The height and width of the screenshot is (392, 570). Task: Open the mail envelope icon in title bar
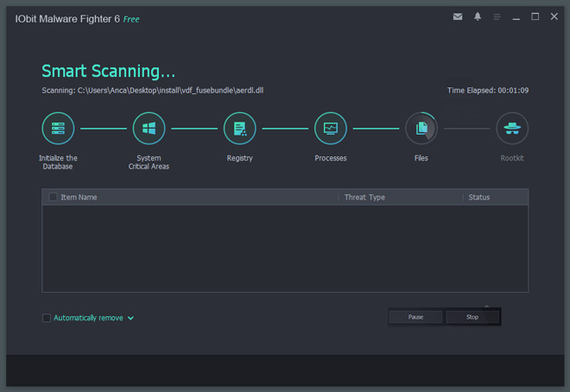458,16
